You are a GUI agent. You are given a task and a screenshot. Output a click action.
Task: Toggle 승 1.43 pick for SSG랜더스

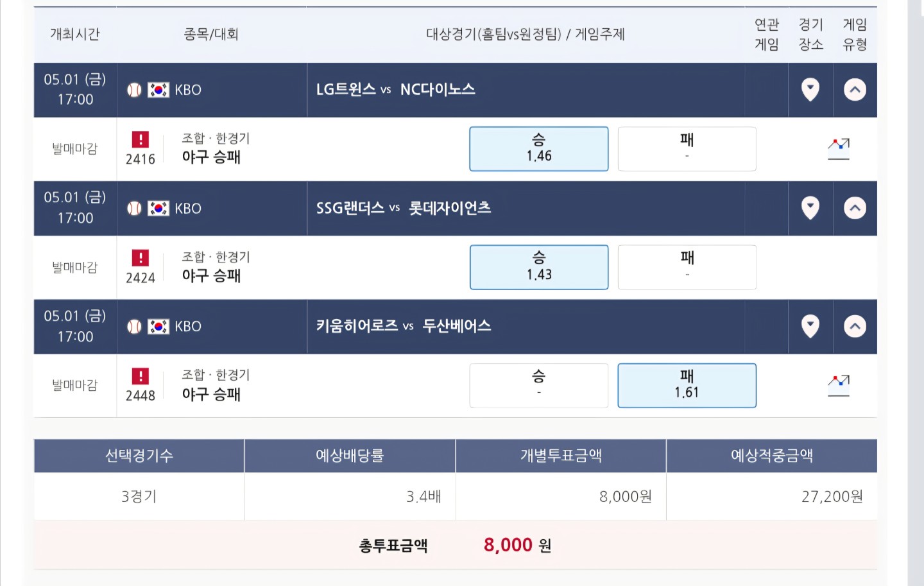[539, 267]
